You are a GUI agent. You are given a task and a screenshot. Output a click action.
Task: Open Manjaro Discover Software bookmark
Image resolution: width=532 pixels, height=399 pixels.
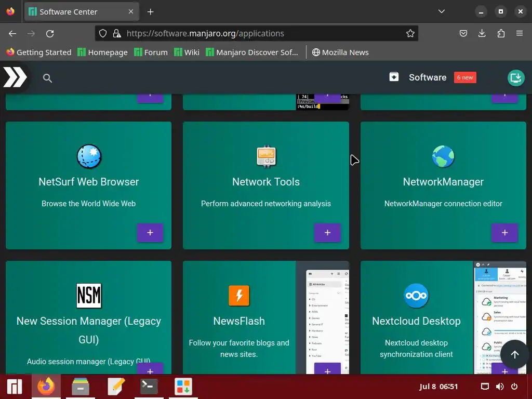(252, 52)
